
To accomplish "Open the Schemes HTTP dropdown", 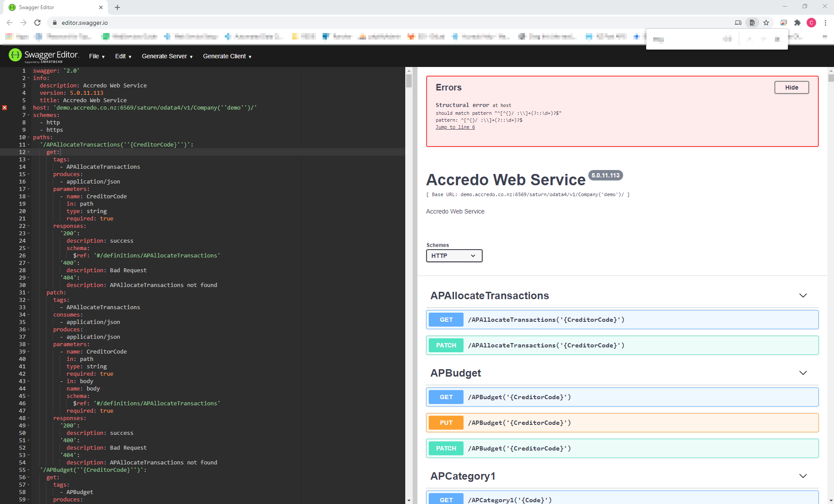I will [x=454, y=256].
